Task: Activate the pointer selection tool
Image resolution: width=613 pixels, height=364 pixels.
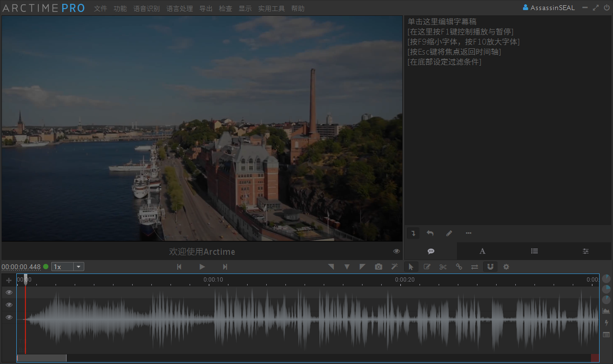Action: (x=411, y=267)
